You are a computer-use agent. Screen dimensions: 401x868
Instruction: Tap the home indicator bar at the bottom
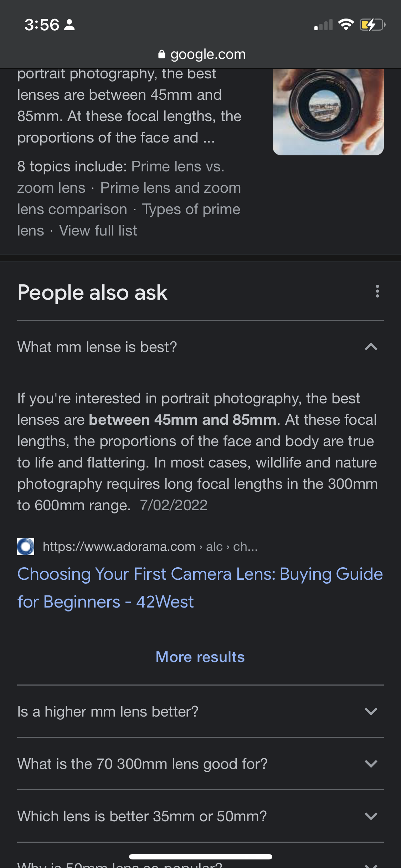point(200,857)
